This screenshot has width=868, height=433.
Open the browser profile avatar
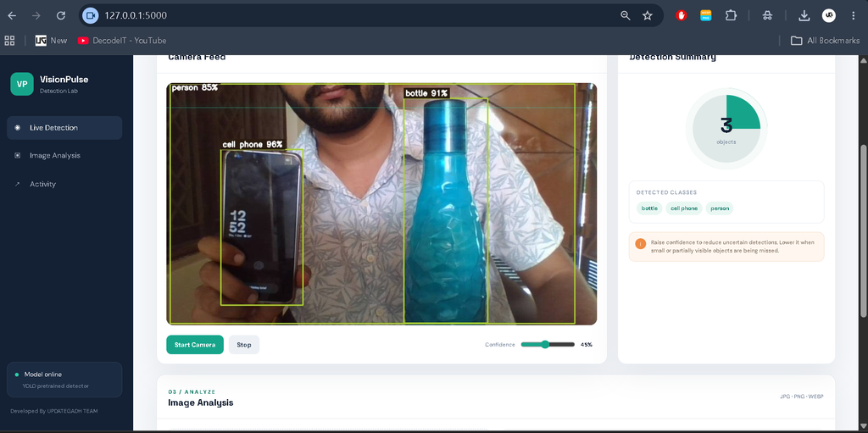point(829,15)
